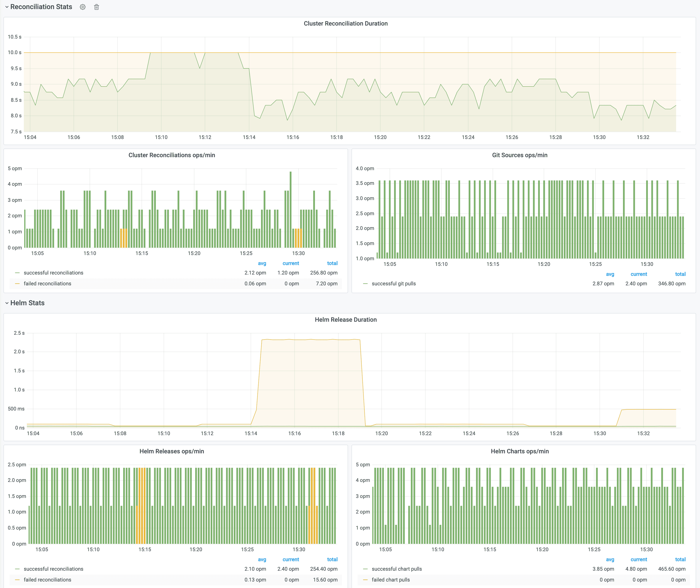Open Cluster Reconciliation Duration panel title menu

345,23
